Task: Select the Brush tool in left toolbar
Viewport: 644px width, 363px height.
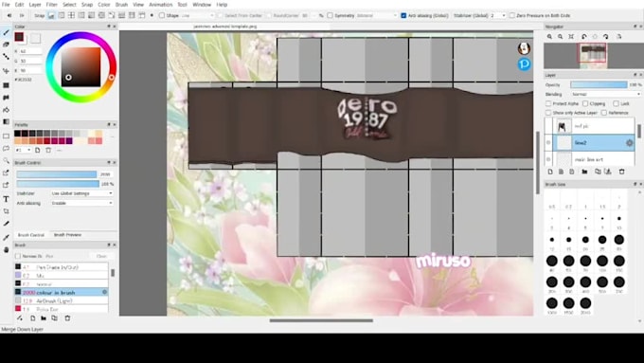Action: pyautogui.click(x=7, y=32)
